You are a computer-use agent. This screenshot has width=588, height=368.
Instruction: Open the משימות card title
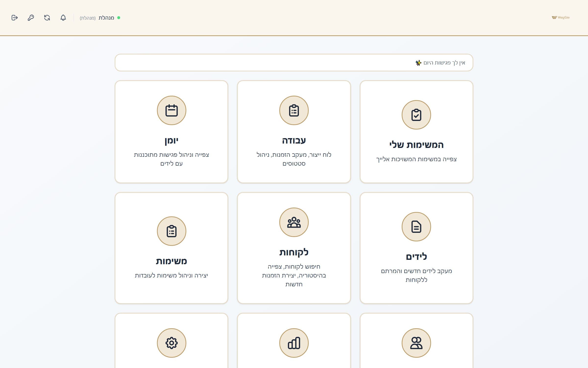[171, 261]
